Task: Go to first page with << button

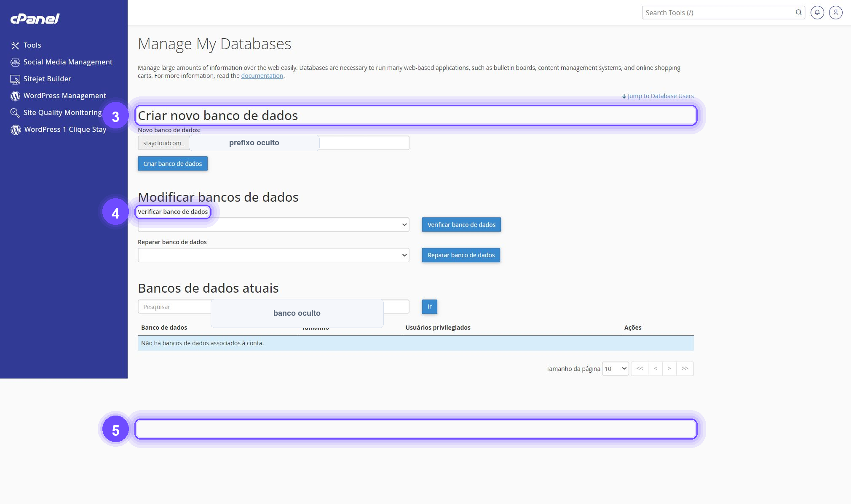Action: pos(640,369)
